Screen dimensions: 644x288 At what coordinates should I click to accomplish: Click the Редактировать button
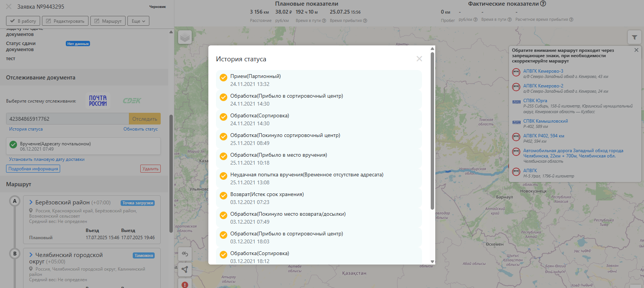coord(65,21)
